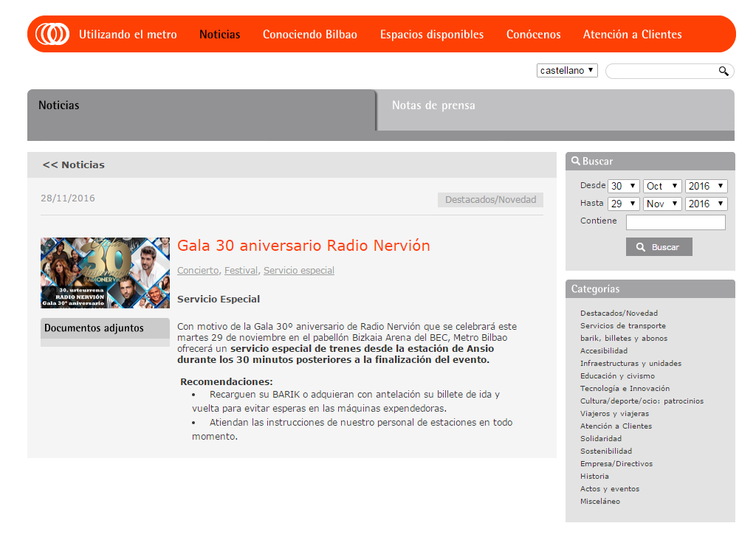Open the Desde month dropdown showing Oct
Screen dimensions: 756x540
click(662, 186)
